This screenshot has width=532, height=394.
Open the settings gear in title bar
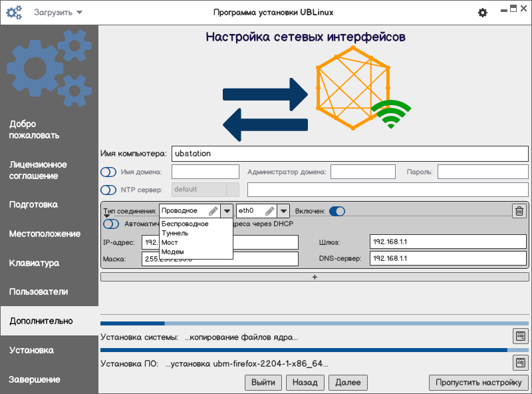click(483, 13)
